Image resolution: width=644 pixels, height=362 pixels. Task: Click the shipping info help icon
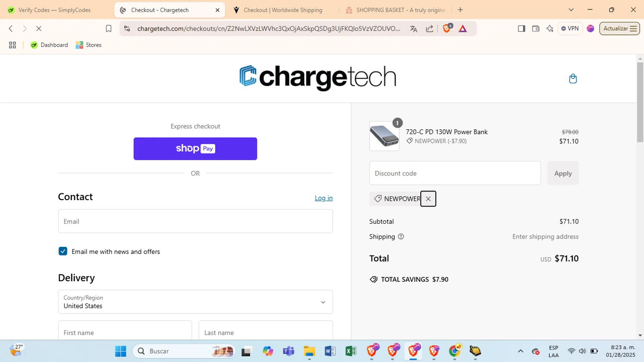coord(401,237)
